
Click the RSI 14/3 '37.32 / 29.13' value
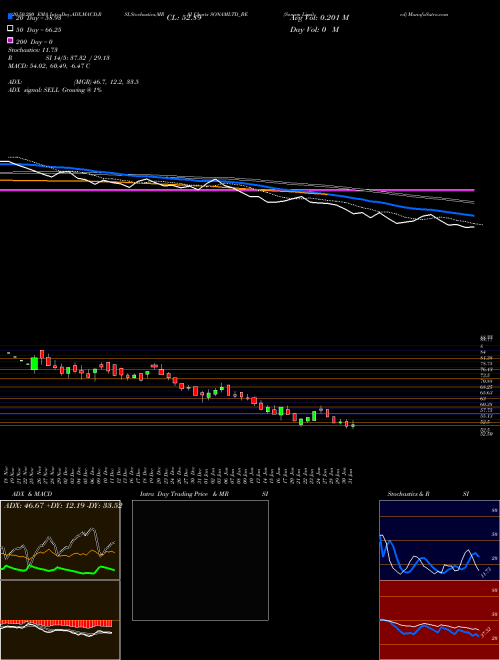point(90,58)
